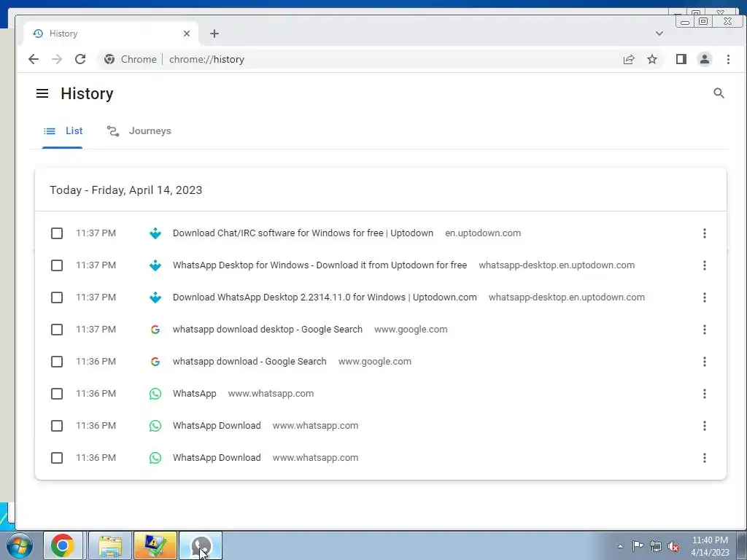Viewport: 747px width, 560px height.
Task: Select the History browser tab
Action: [x=111, y=34]
